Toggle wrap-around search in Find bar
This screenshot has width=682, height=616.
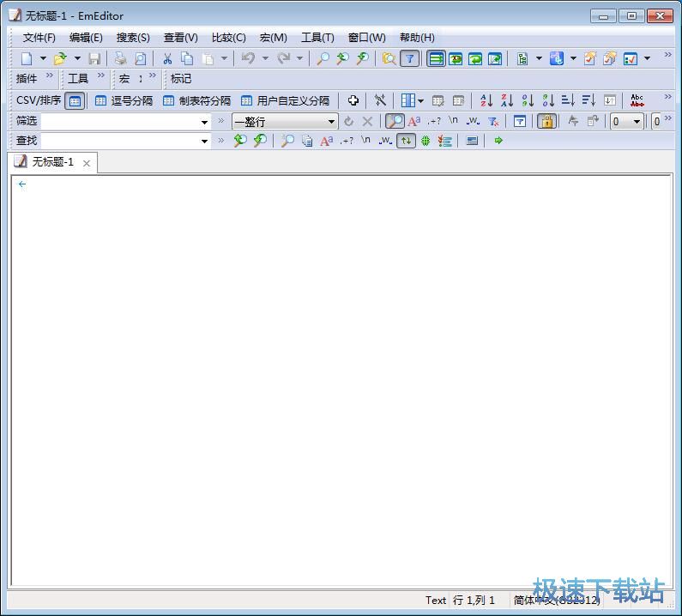coord(406,141)
